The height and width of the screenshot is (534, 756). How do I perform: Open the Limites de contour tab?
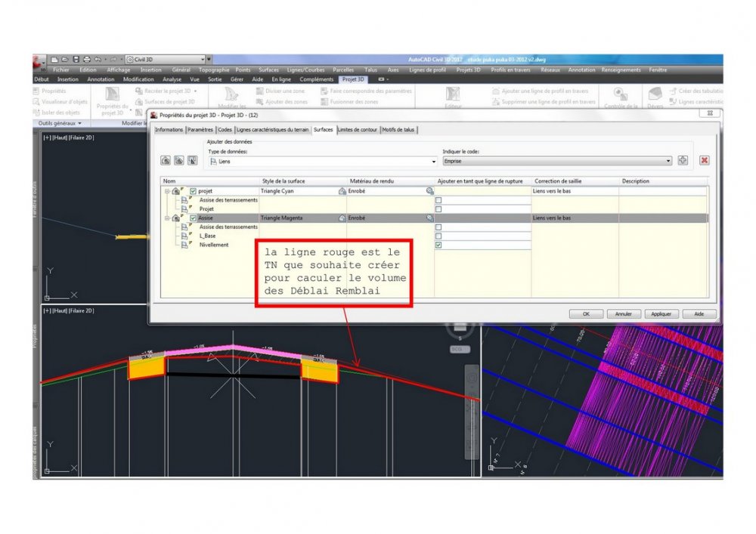(358, 129)
